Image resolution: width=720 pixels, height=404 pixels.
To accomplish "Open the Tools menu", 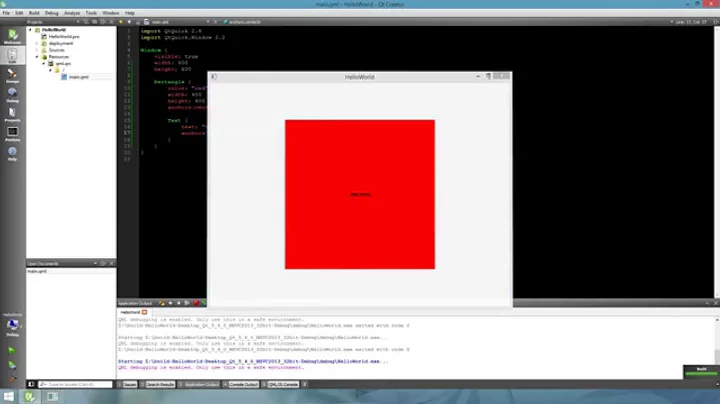I will point(91,13).
